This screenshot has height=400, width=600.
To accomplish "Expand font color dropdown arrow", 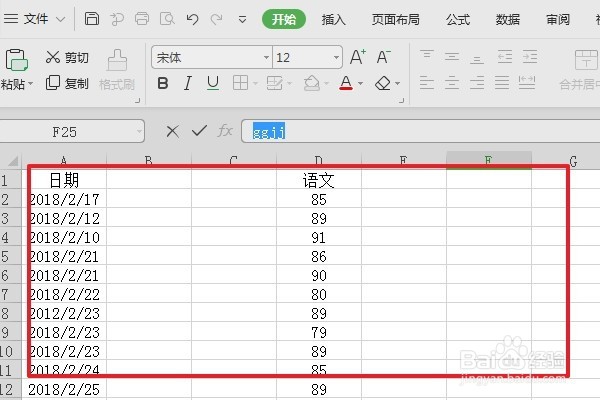I will [x=360, y=83].
